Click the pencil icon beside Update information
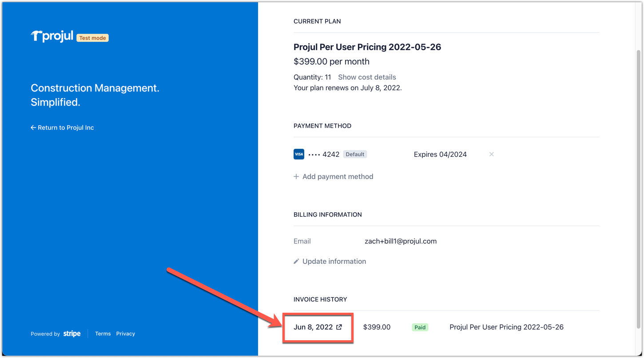 tap(296, 261)
